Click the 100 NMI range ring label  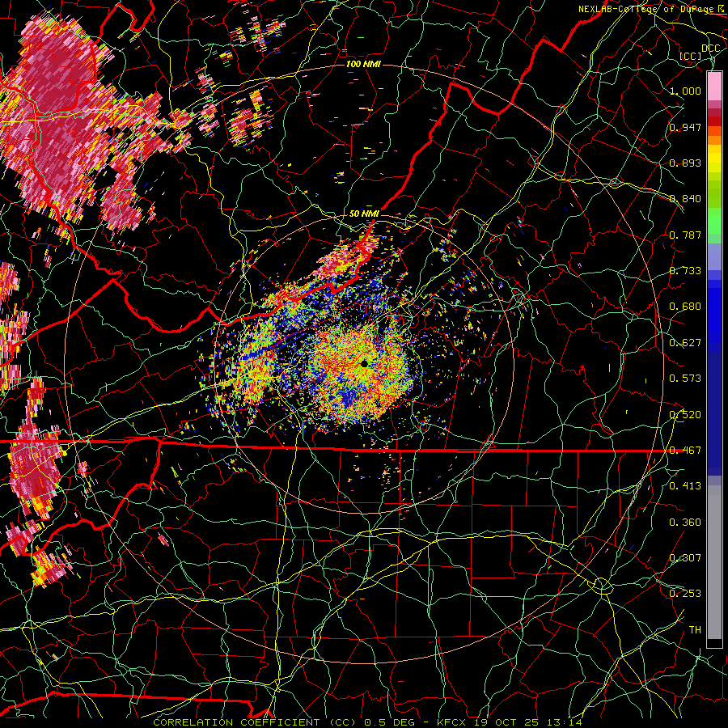363,64
